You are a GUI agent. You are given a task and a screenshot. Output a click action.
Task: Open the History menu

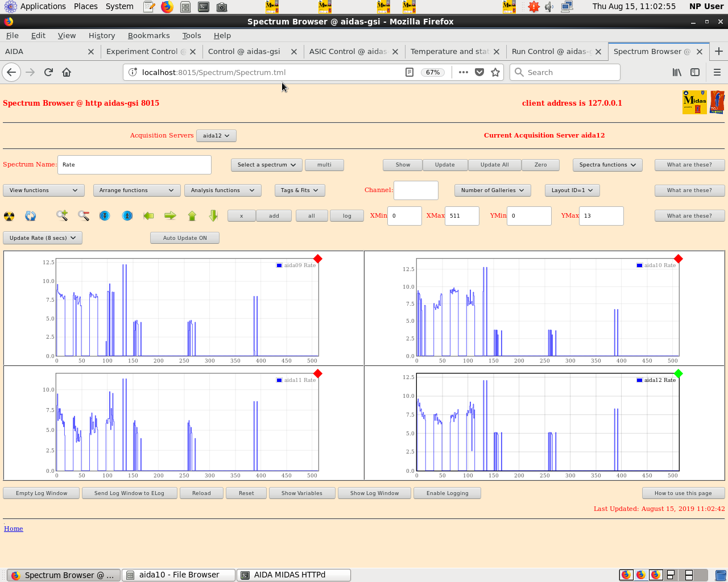click(102, 35)
